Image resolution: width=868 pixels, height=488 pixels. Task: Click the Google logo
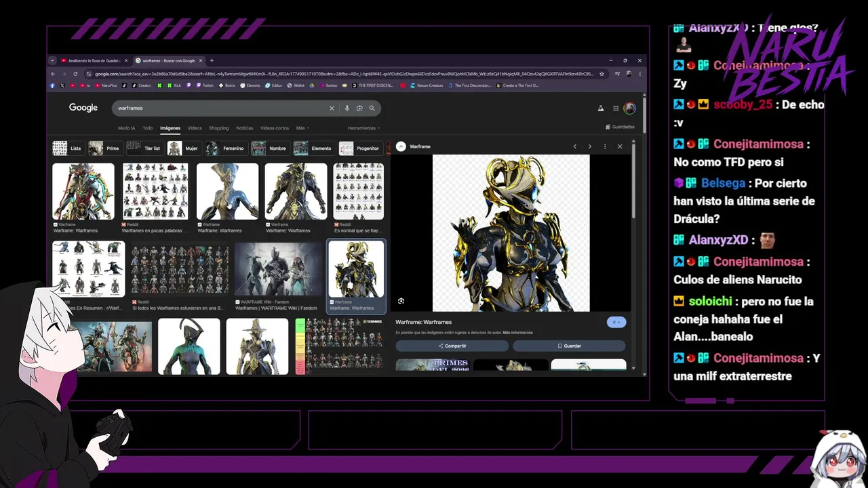click(83, 108)
